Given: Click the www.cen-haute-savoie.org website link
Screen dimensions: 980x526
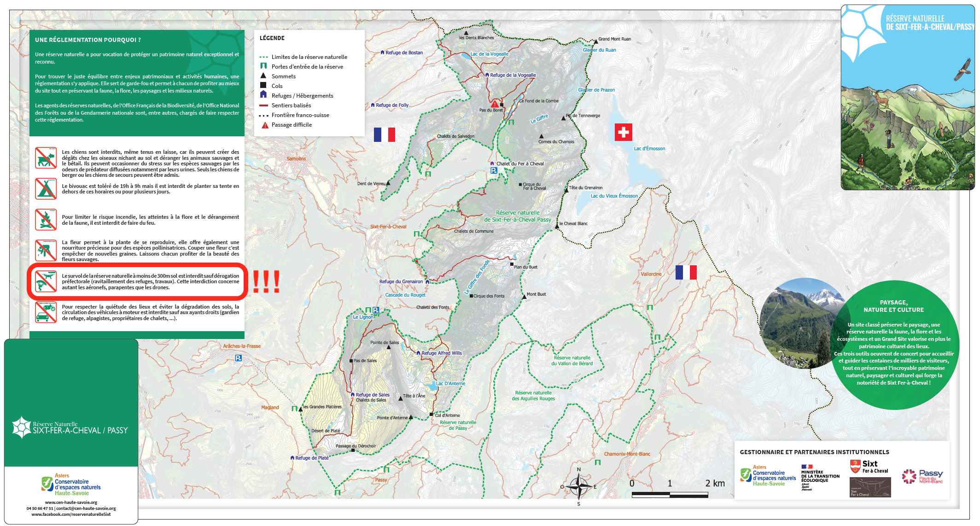Looking at the screenshot, I should [x=71, y=503].
